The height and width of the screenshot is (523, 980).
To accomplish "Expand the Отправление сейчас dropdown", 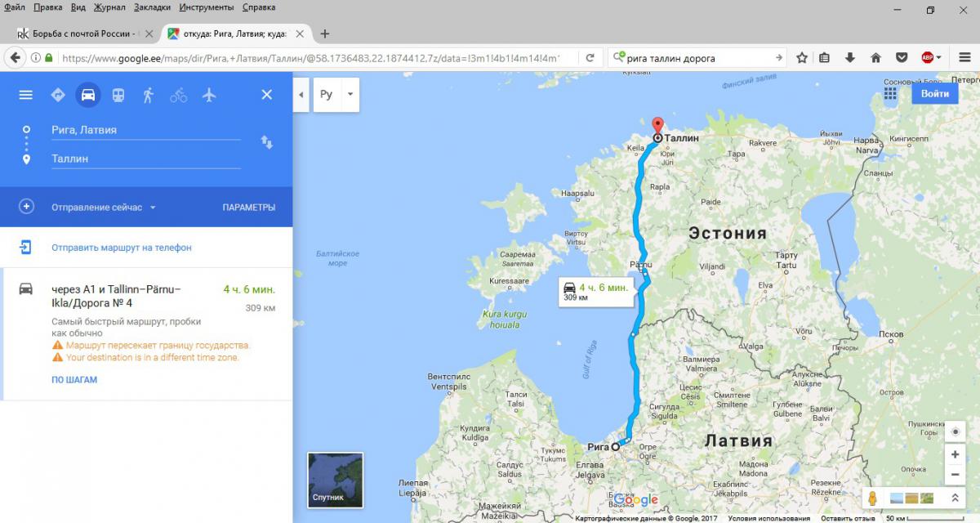I will [x=103, y=208].
